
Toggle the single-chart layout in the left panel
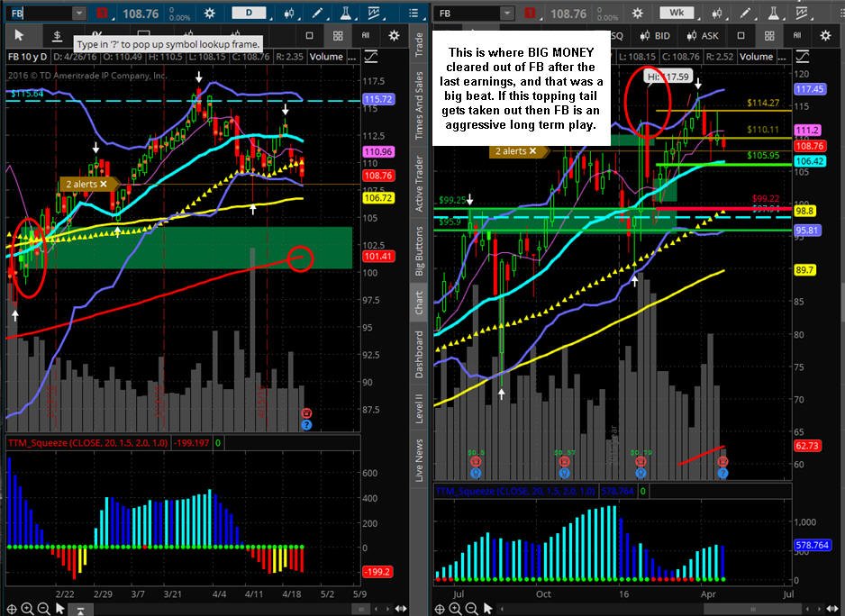pos(309,35)
